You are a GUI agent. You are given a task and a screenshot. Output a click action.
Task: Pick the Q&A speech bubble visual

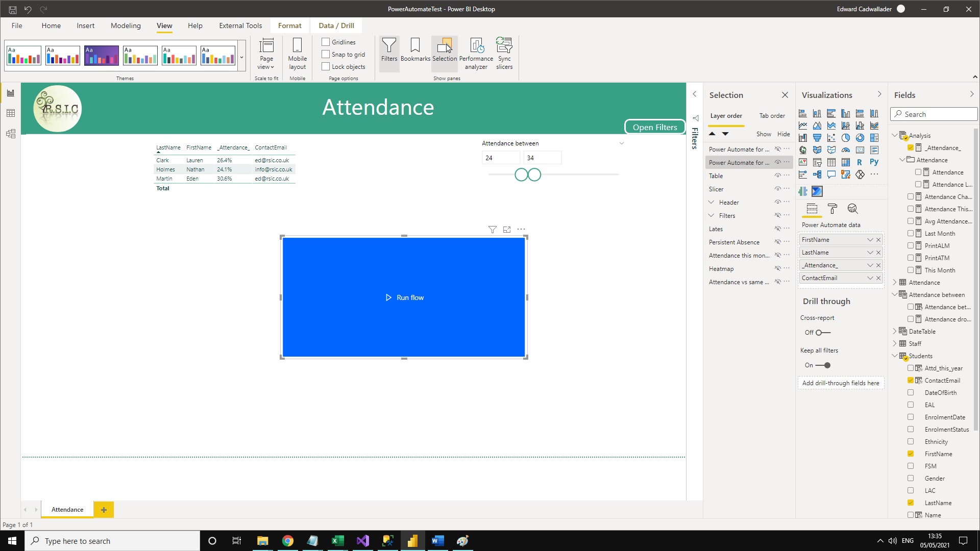click(831, 174)
